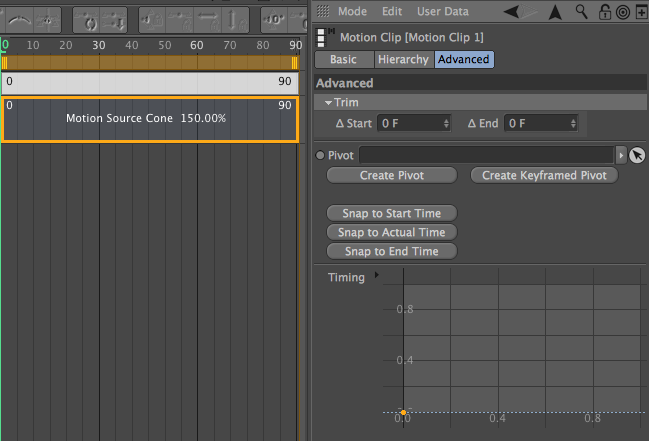The height and width of the screenshot is (441, 649).
Task: Select the Motion Source Cone clip
Action: click(150, 120)
